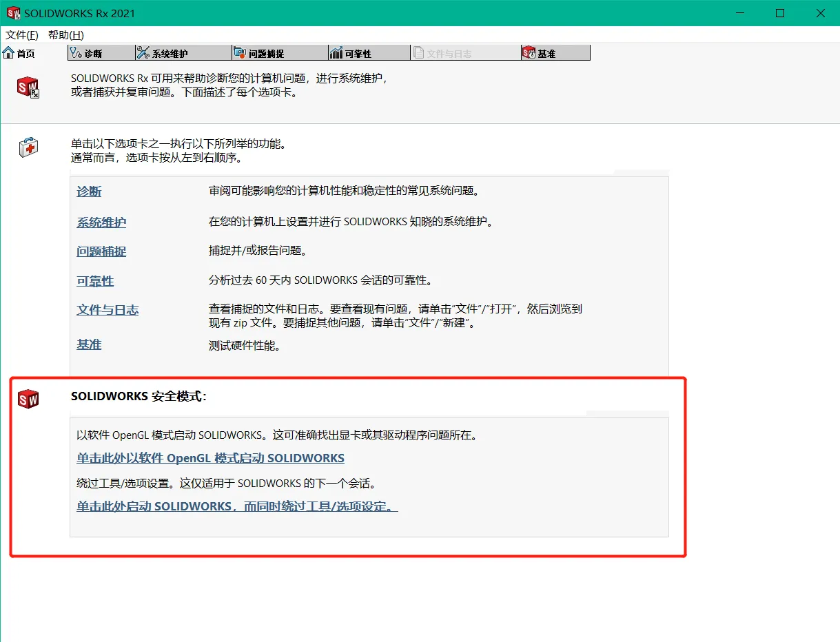Open the 文件(F) menu

[21, 34]
